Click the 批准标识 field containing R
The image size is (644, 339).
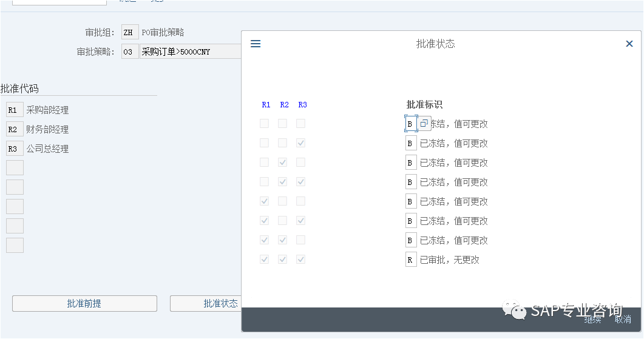(411, 260)
